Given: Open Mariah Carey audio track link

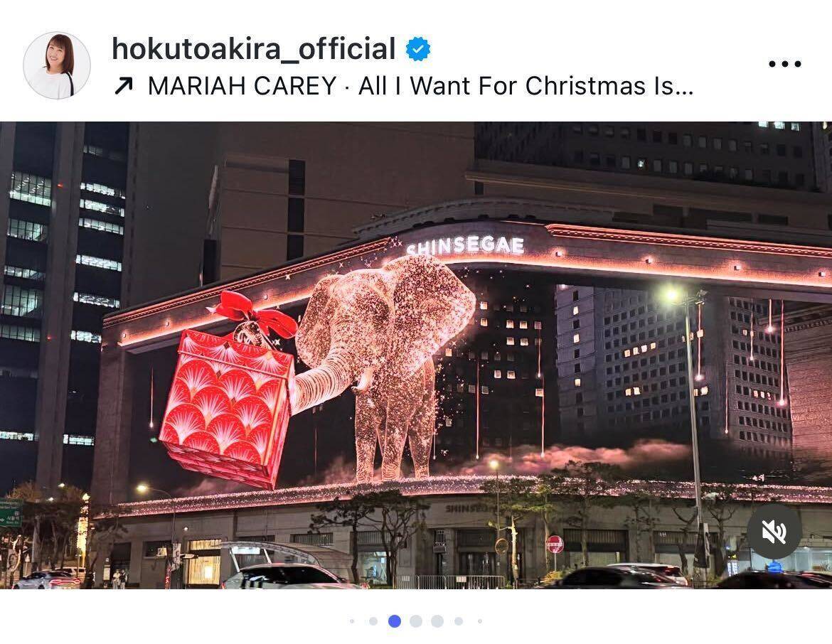Looking at the screenshot, I should [420, 86].
